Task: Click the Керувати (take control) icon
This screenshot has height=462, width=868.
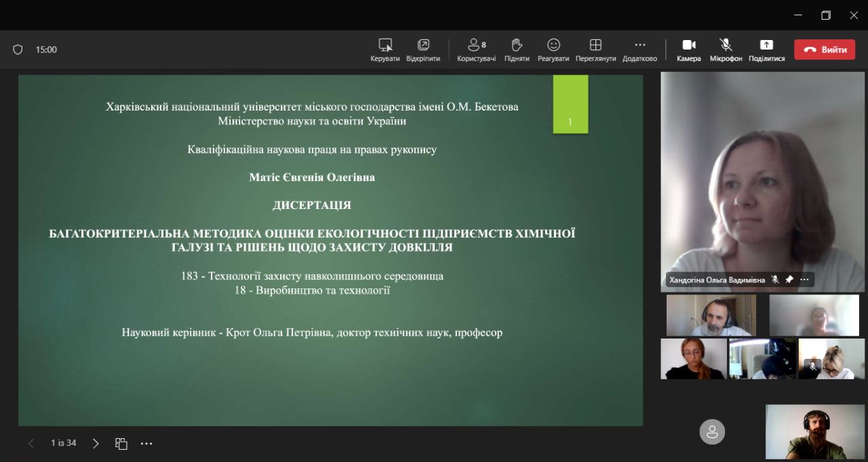Action: click(385, 45)
